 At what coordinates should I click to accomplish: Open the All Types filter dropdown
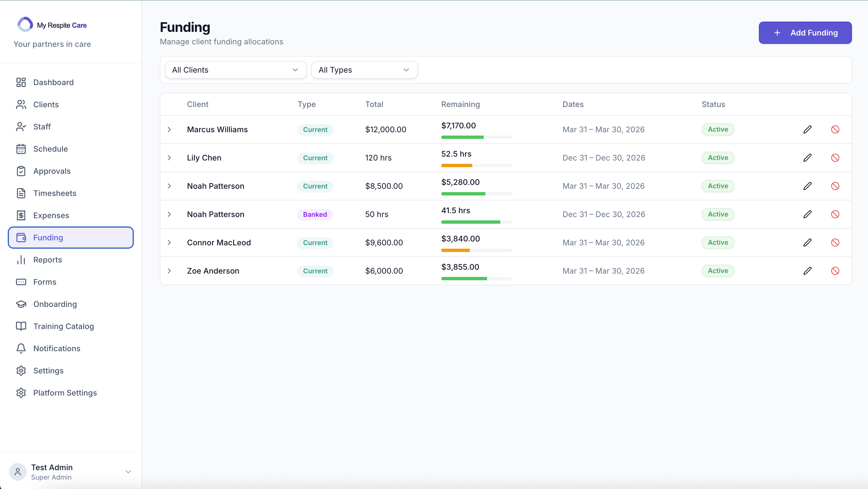[364, 70]
